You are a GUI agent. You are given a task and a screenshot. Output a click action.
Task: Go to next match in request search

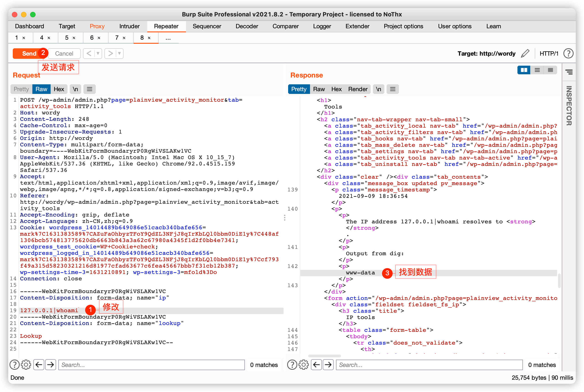51,365
